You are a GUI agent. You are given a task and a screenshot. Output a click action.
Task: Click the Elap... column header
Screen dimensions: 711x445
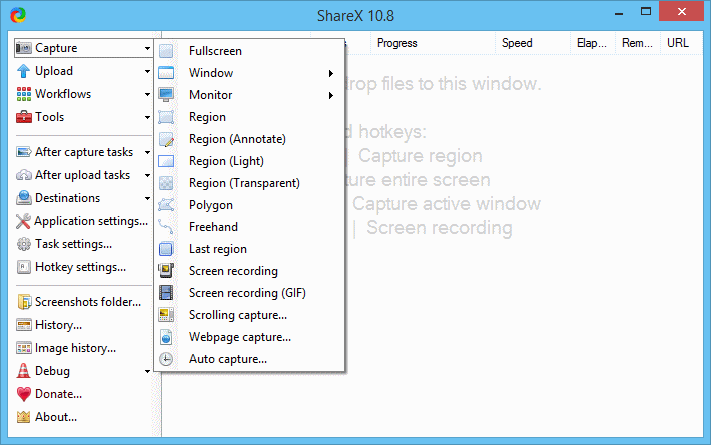click(593, 43)
